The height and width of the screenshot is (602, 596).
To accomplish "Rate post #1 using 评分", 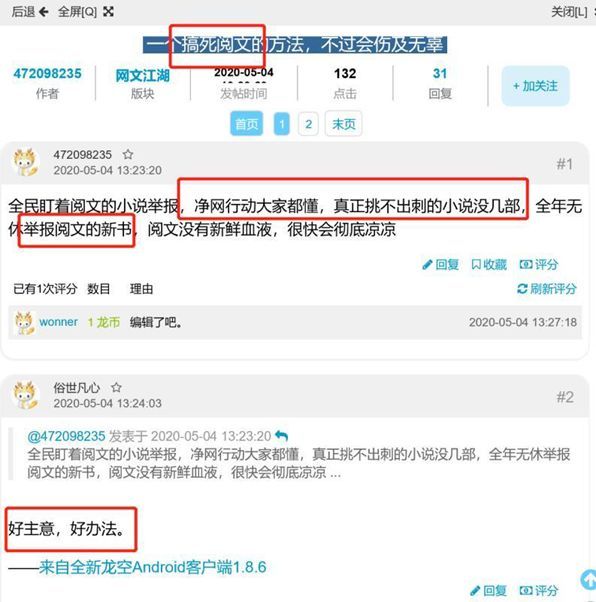I will click(538, 265).
